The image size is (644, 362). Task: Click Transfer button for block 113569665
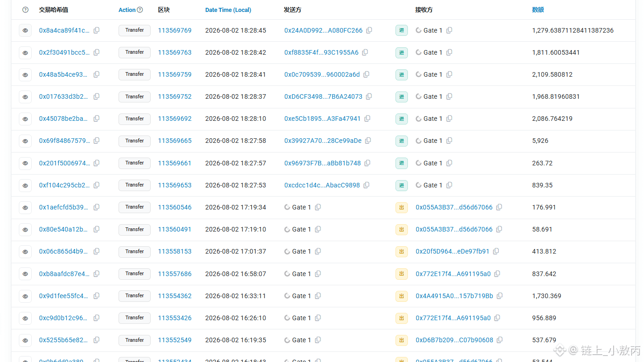(135, 141)
